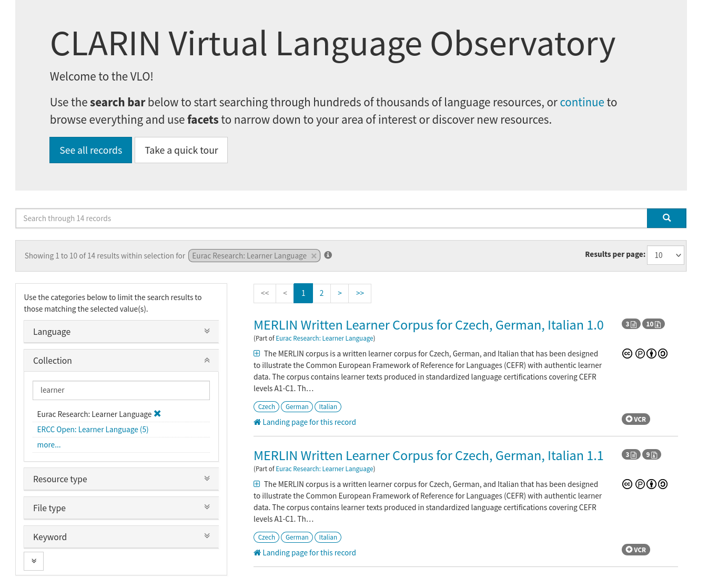Click public access icon on MERLIN 1.1
Screen dimensions: 728x577
pyautogui.click(x=640, y=484)
